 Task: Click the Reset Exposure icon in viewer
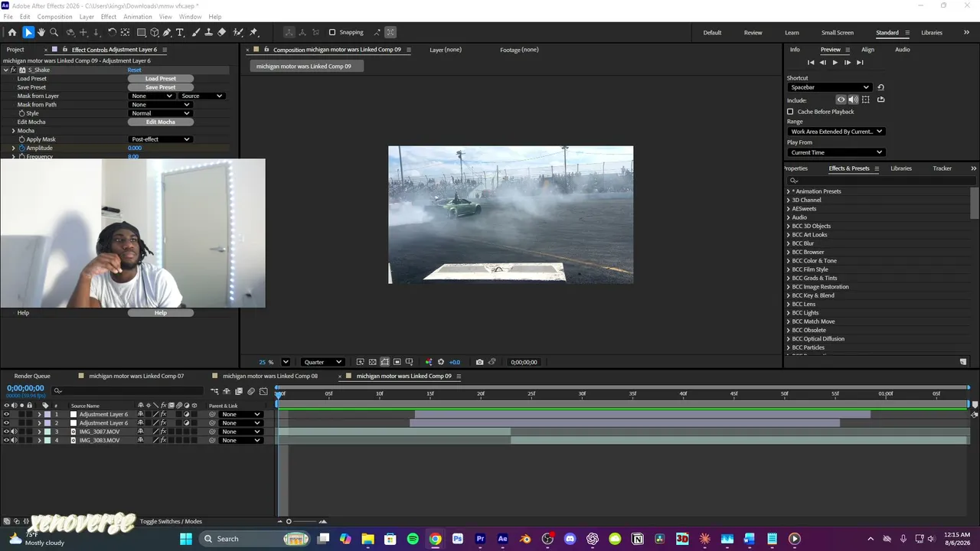440,362
